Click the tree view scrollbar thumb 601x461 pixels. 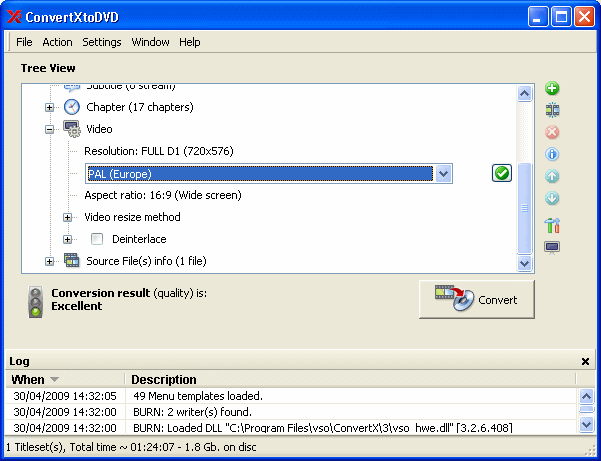click(524, 208)
